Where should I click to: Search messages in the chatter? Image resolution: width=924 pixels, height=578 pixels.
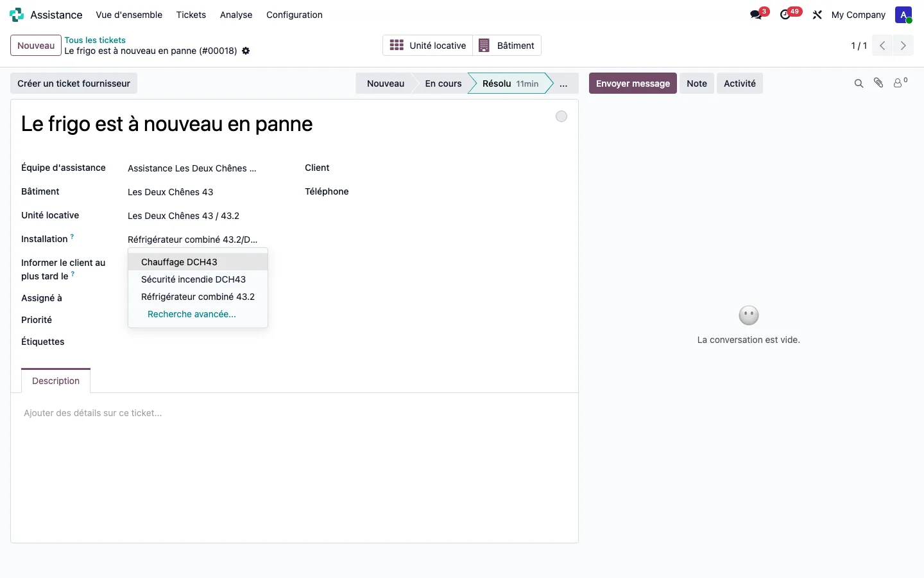[x=859, y=83]
